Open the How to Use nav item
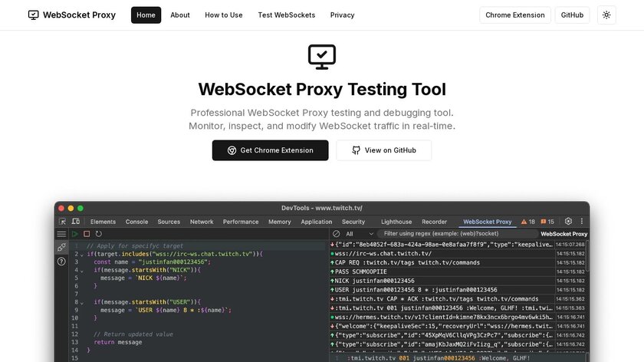The height and width of the screenshot is (362, 644). pyautogui.click(x=224, y=15)
